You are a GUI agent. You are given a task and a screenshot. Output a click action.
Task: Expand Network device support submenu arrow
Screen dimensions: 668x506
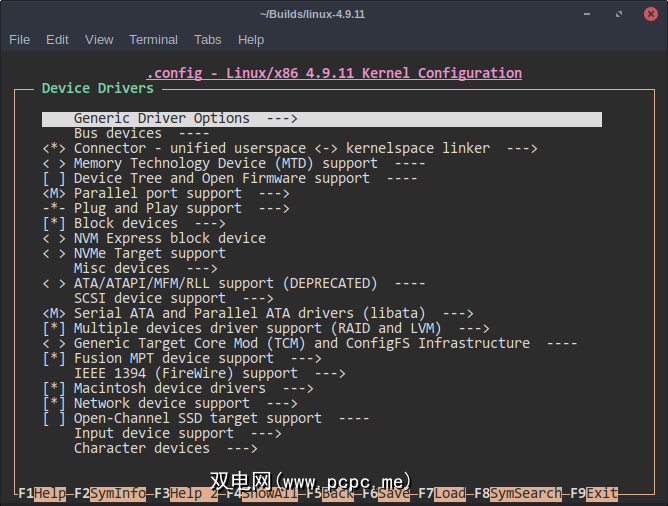(x=282, y=404)
